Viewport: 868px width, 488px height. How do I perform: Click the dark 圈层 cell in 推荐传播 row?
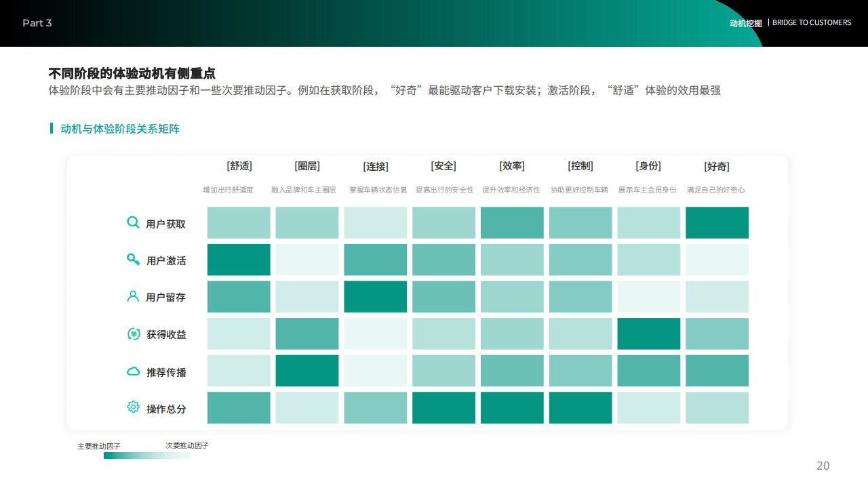pyautogui.click(x=307, y=371)
